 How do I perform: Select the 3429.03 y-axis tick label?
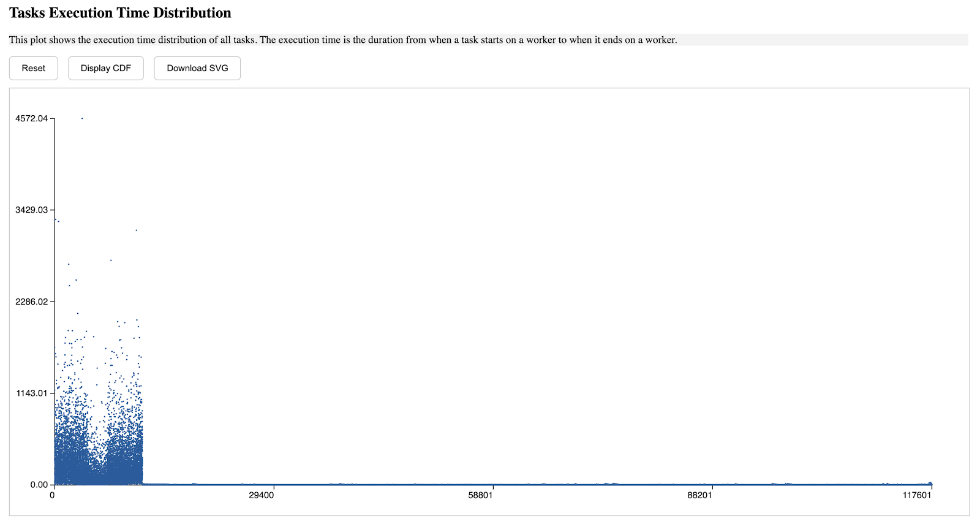coord(31,210)
